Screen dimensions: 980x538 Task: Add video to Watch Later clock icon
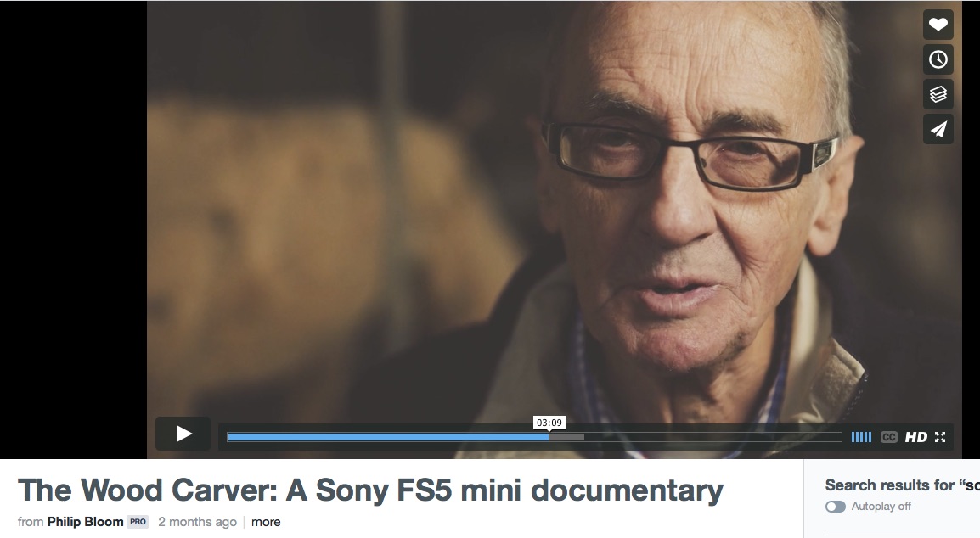tap(938, 60)
